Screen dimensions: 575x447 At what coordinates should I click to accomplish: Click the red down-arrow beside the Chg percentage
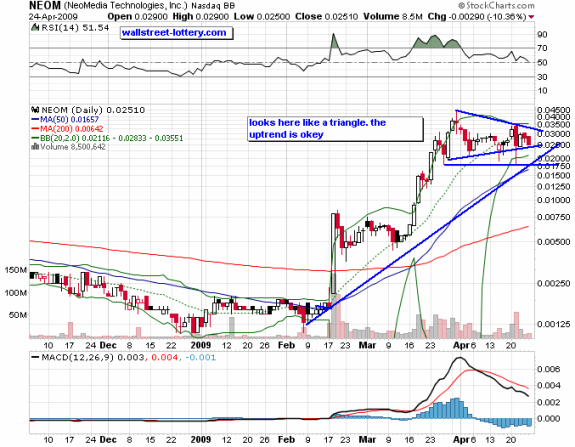[532, 17]
